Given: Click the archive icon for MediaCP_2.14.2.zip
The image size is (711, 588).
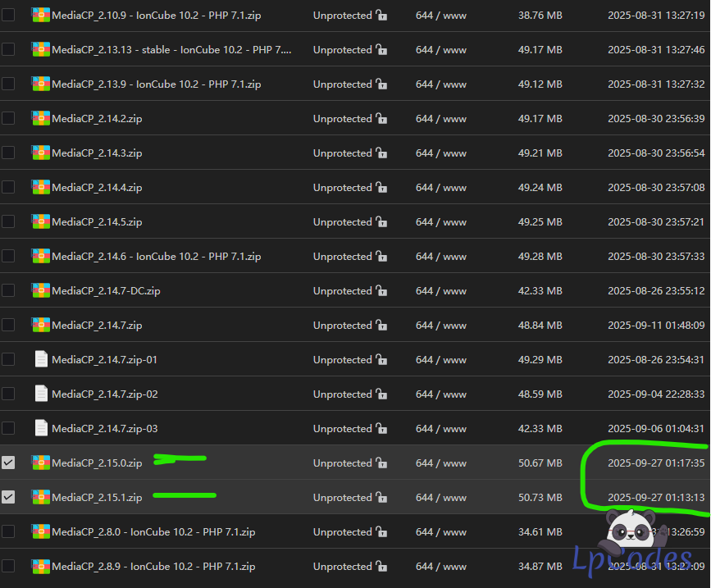Looking at the screenshot, I should [40, 118].
